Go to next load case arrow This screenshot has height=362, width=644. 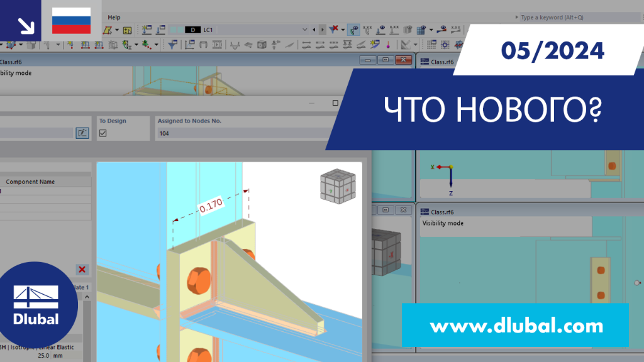(323, 30)
